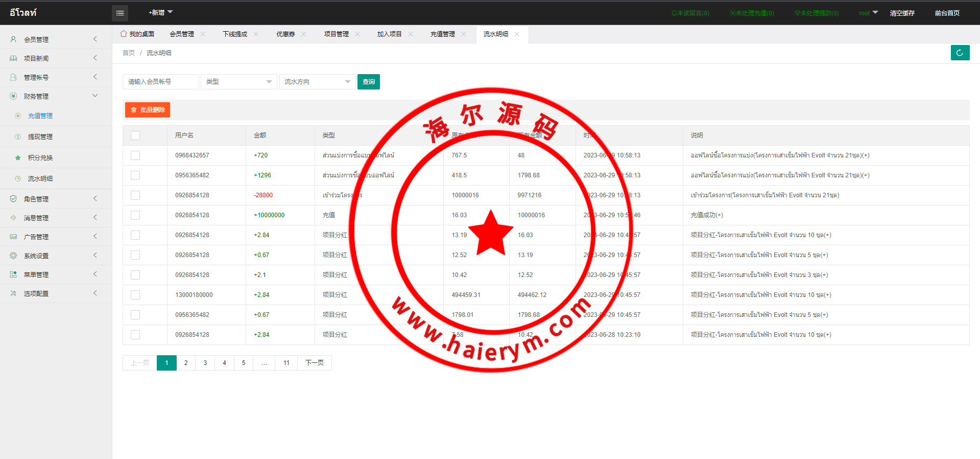Viewport: 980px width, 459px height.
Task: Switch to the 充值管理 tab
Action: (x=442, y=34)
